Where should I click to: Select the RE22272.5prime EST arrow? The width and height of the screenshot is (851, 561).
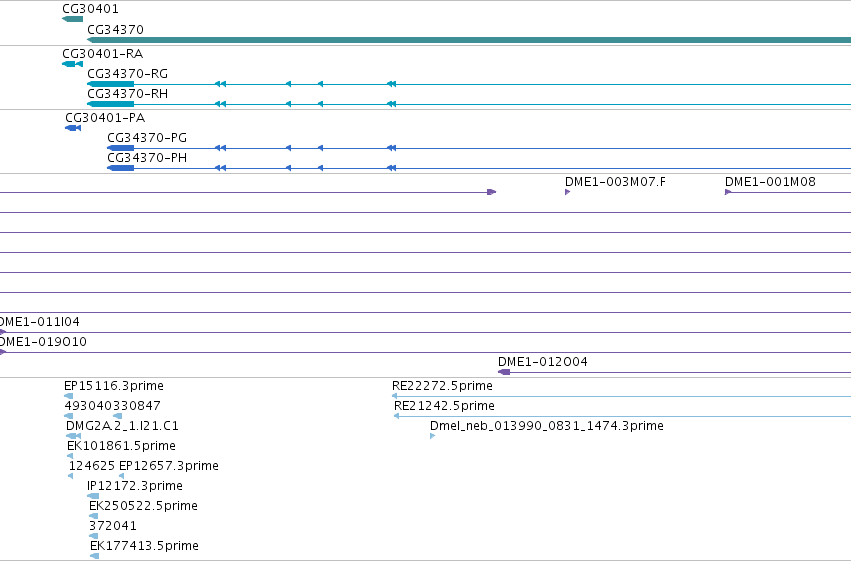click(x=395, y=396)
